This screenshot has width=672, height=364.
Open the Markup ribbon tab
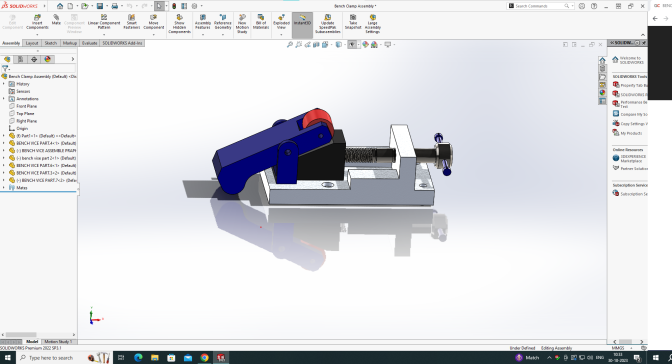(x=70, y=43)
